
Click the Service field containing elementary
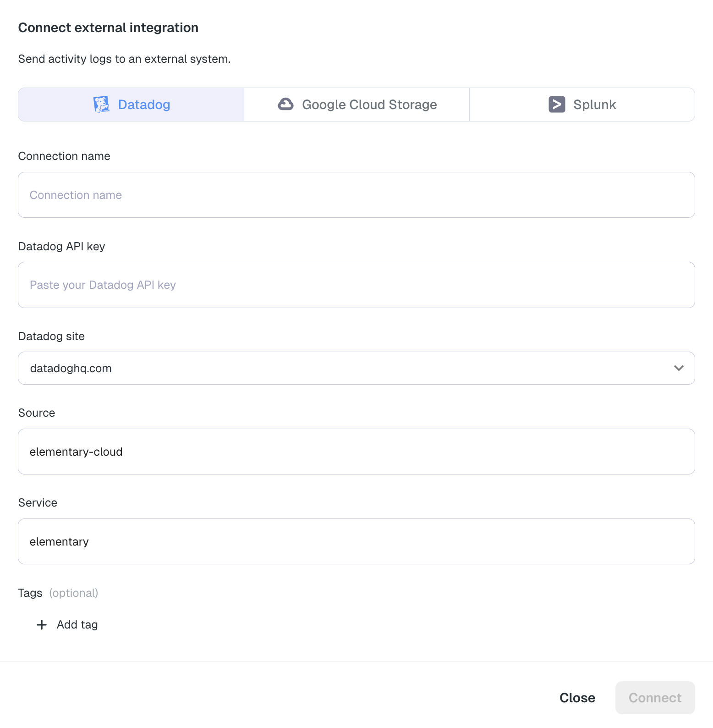pyautogui.click(x=356, y=541)
